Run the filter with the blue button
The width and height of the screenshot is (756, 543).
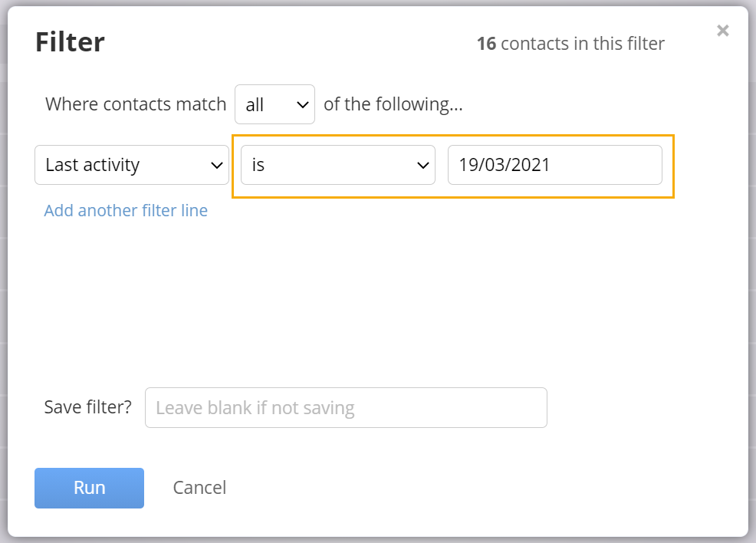[89, 488]
